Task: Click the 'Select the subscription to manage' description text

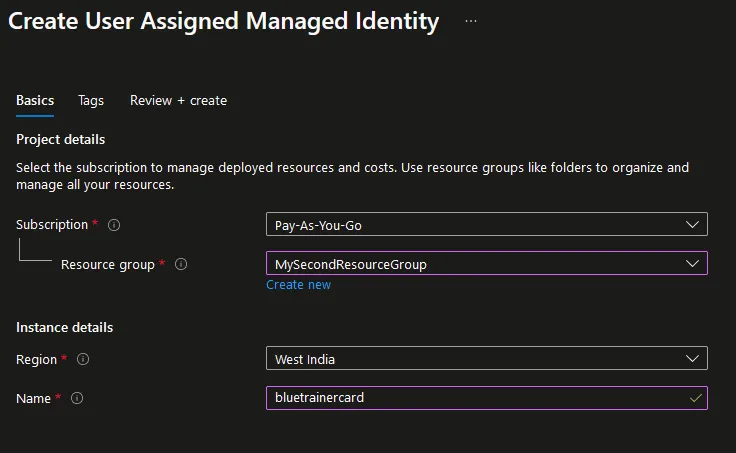Action: 353,176
